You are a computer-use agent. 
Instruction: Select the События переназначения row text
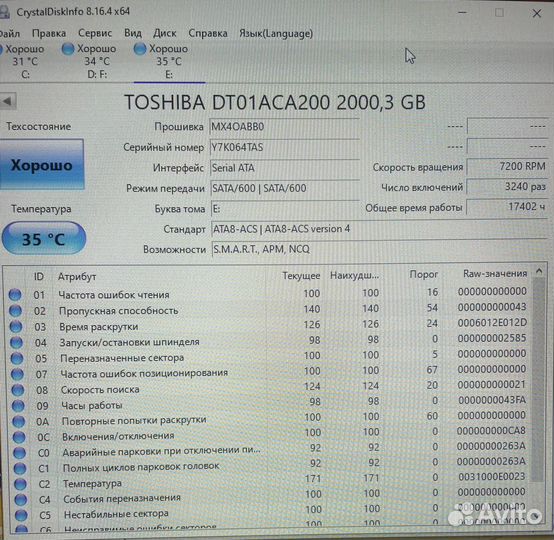(122, 499)
